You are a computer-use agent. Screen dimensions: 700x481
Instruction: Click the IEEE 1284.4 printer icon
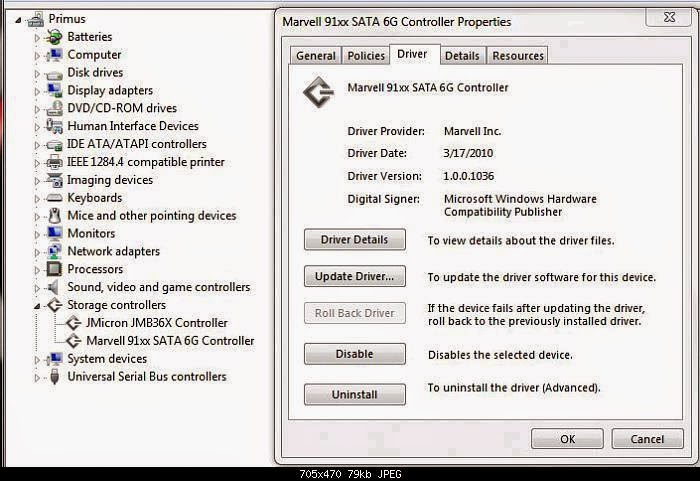[x=54, y=162]
